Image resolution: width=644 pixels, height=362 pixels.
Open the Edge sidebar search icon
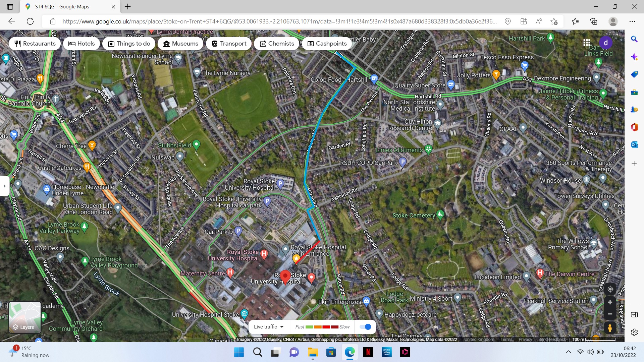point(634,39)
